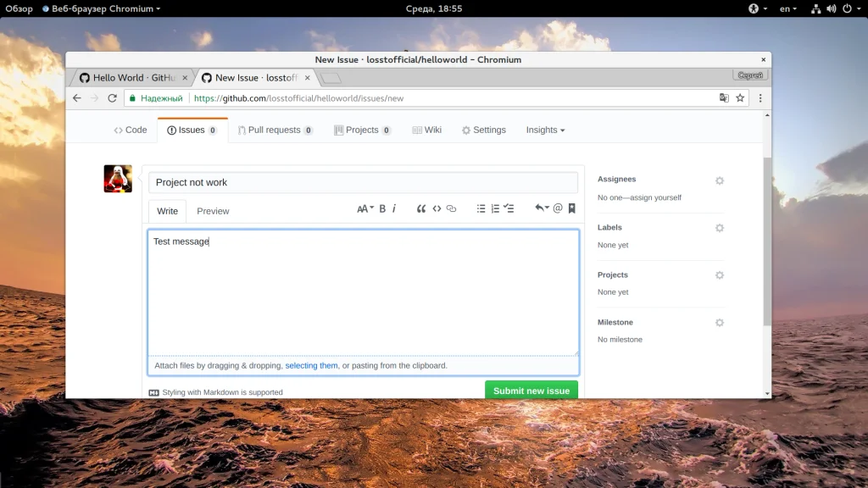The width and height of the screenshot is (868, 488).
Task: Click 'selecting them' file link
Action: click(x=311, y=366)
